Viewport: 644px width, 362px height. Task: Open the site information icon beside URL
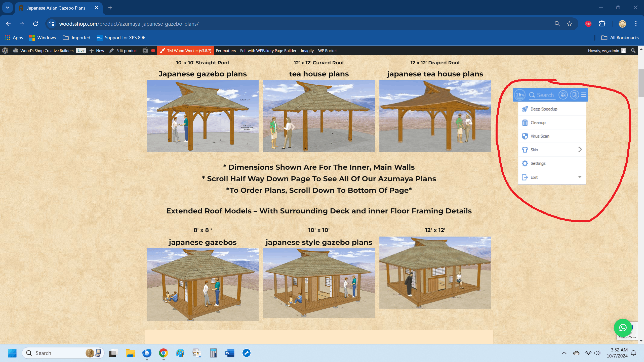(x=52, y=24)
